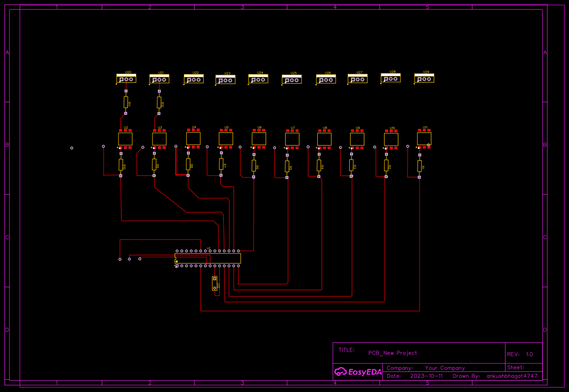The width and height of the screenshot is (569, 392).
Task: Select the U20 connector footprint
Action: pos(126,78)
